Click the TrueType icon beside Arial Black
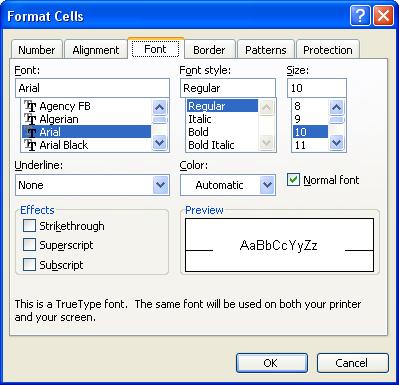Screen dimensions: 399x385 pos(30,145)
